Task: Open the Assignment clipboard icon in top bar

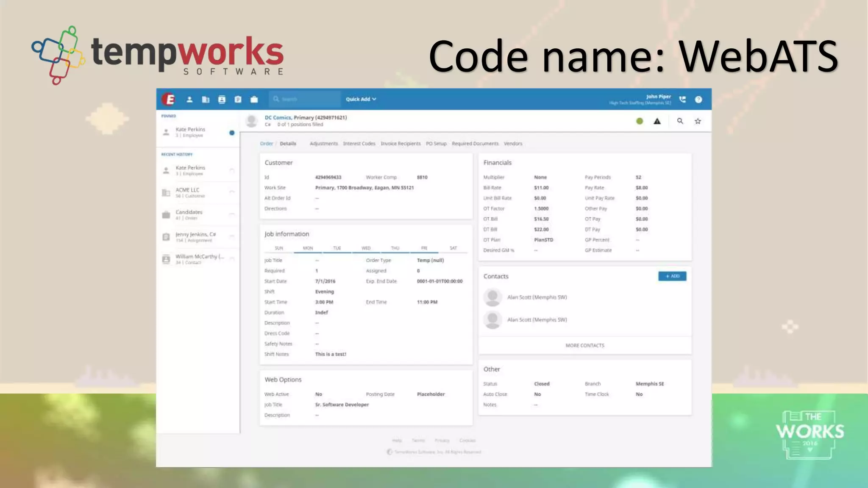Action: pos(238,99)
